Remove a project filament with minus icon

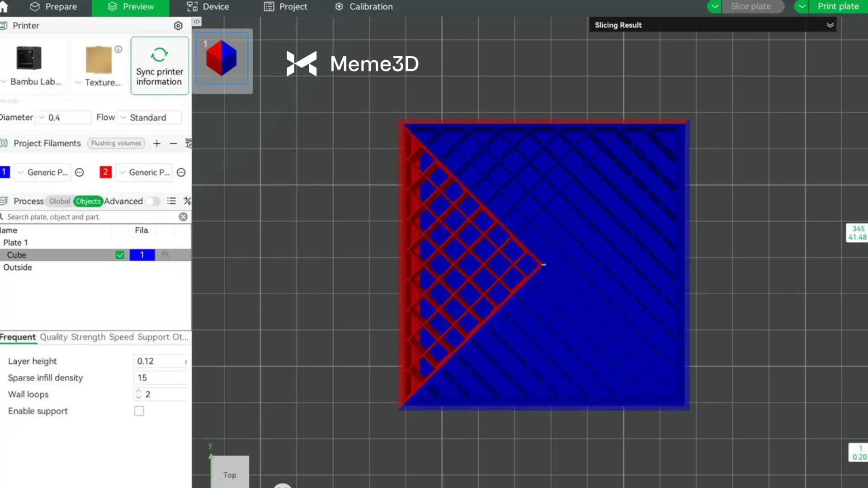[x=173, y=144]
